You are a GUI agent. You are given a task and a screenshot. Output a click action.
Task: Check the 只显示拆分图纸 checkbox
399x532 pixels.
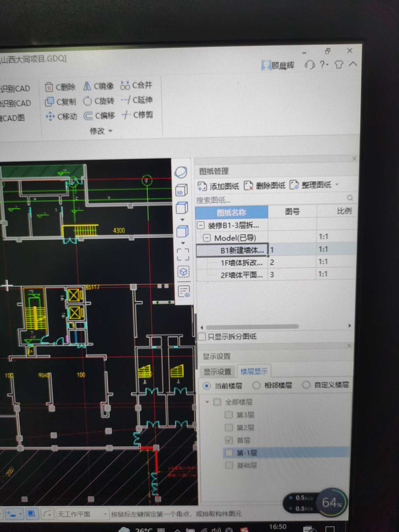[x=202, y=337]
